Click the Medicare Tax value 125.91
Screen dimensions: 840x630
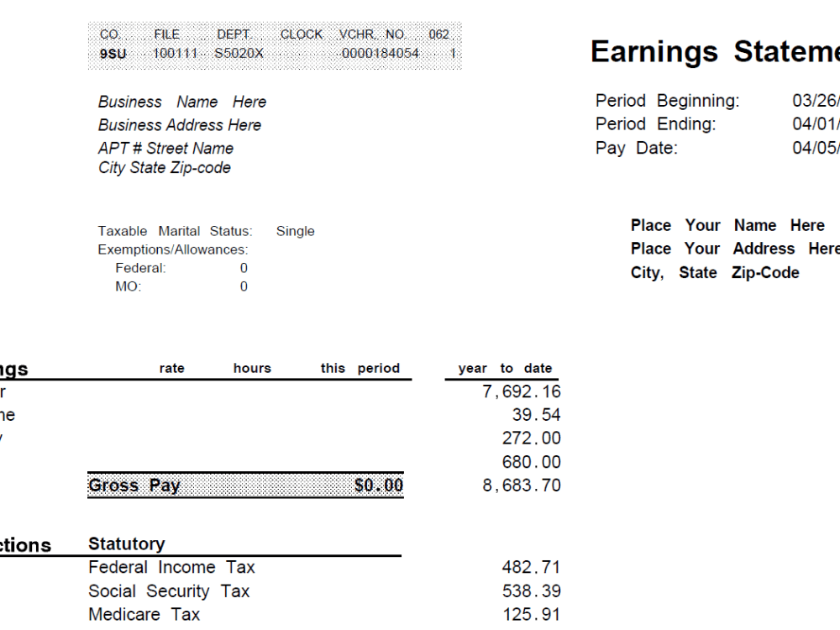(533, 614)
